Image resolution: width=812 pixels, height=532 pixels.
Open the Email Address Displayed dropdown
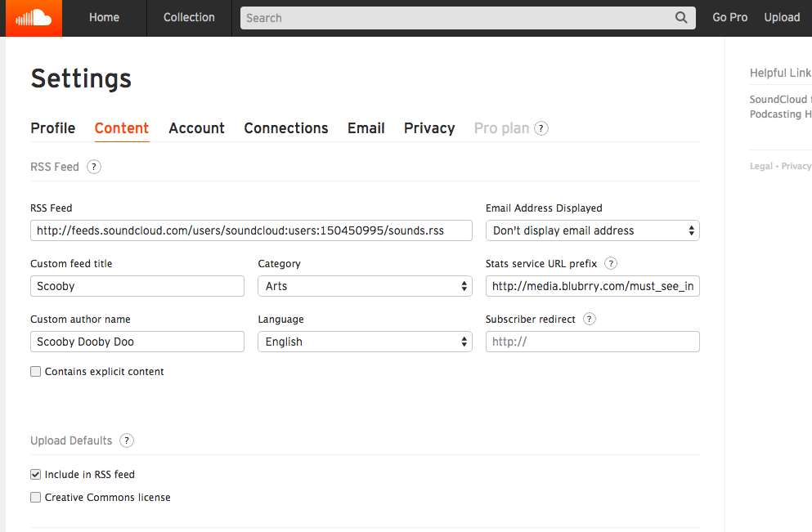(x=592, y=230)
